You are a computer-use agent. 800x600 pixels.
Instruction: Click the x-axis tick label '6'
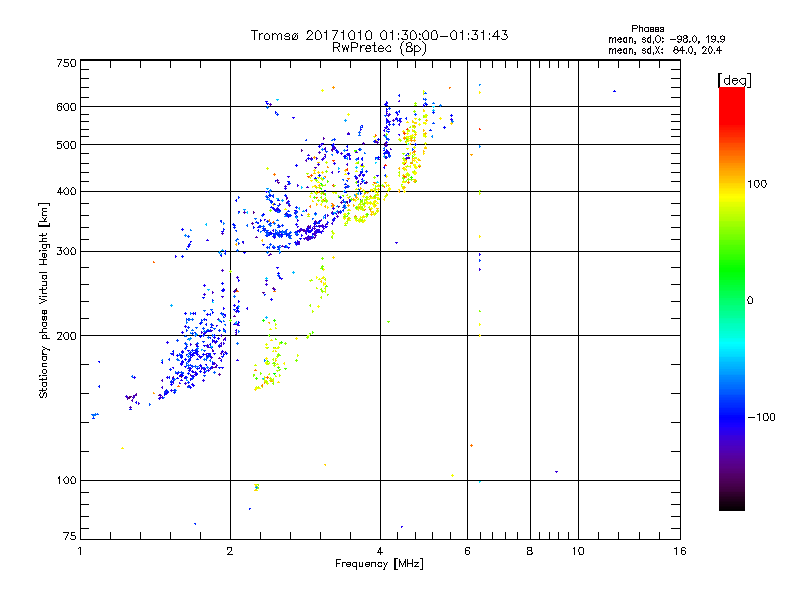(467, 551)
